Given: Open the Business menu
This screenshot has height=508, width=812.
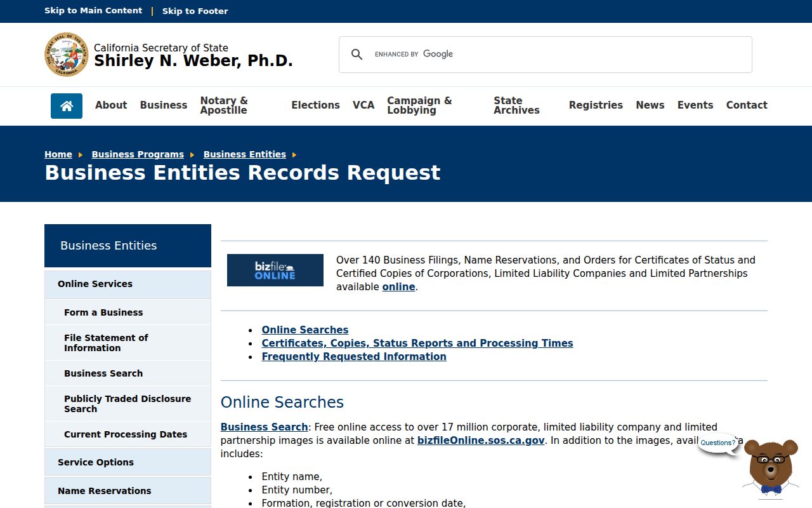Looking at the screenshot, I should [x=164, y=105].
